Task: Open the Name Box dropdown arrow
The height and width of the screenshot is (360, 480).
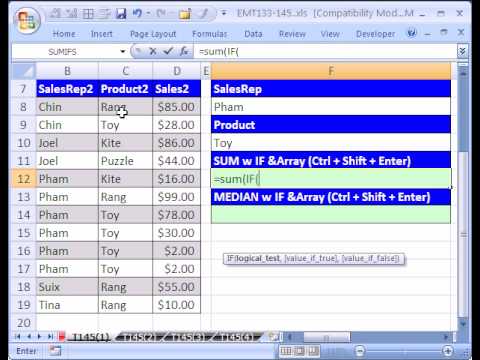Action: (123, 52)
